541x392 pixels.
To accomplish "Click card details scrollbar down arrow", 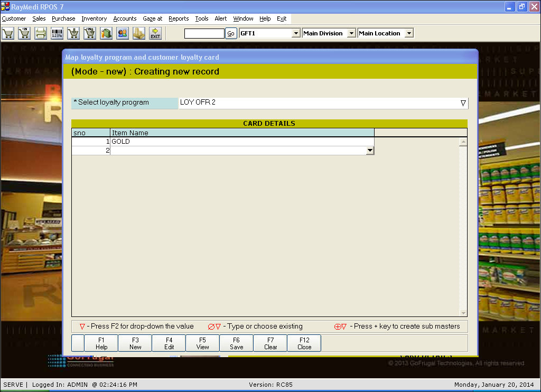I will click(x=463, y=313).
